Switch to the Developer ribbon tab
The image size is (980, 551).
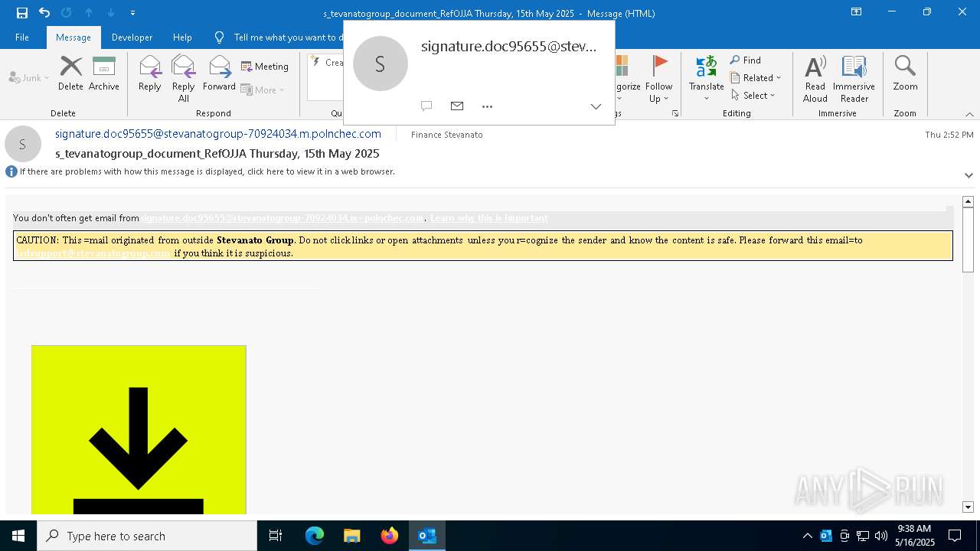(x=132, y=37)
